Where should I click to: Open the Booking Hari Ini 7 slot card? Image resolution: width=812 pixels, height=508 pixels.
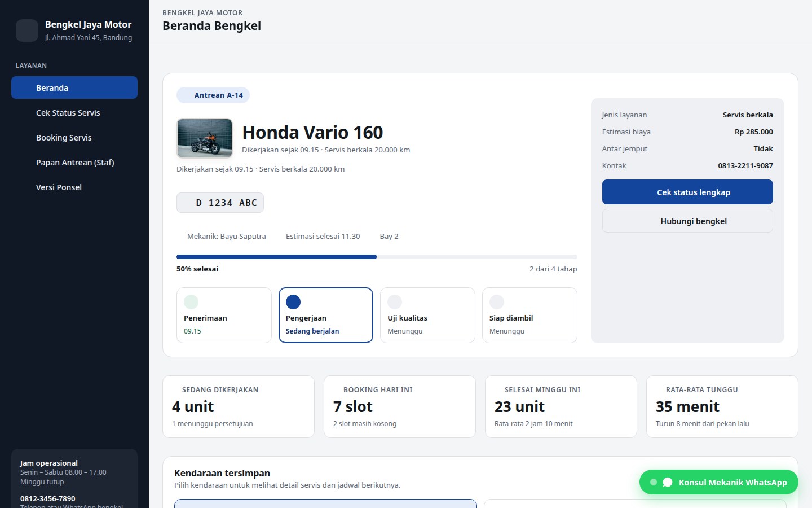(400, 406)
